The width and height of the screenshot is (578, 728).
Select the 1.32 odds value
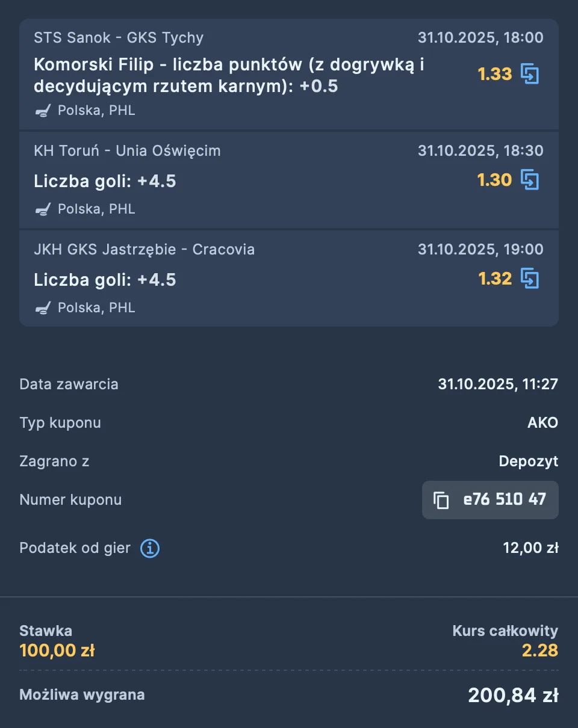[x=494, y=279]
